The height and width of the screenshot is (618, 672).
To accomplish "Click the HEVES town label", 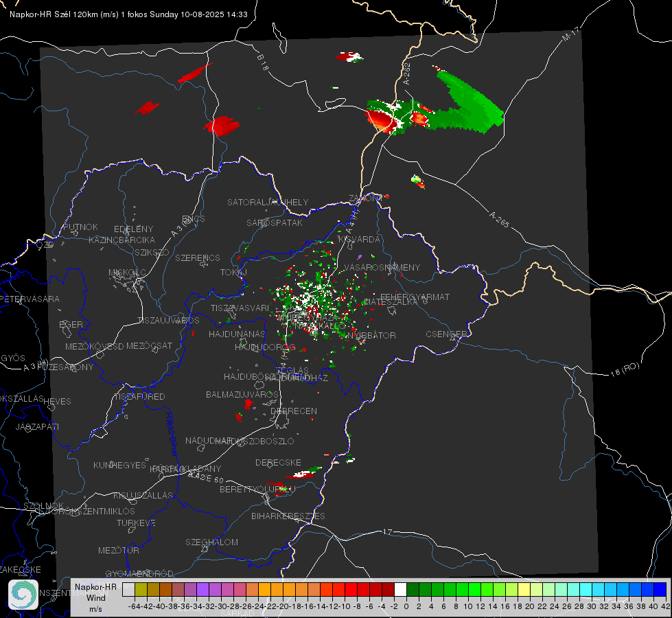I will pos(57,402).
